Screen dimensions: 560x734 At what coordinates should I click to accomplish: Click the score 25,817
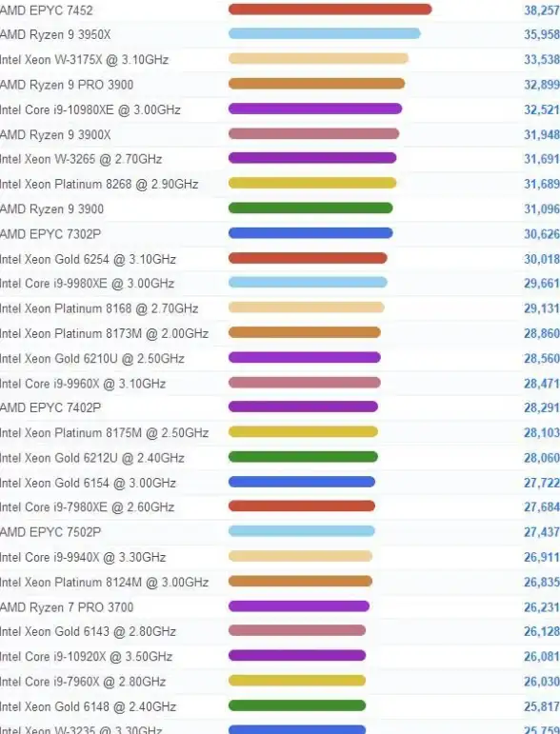click(x=542, y=706)
